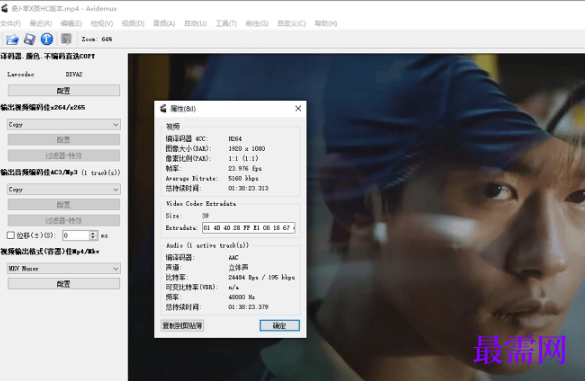Open the 最近(R) menu
The image size is (585, 381).
click(x=41, y=24)
